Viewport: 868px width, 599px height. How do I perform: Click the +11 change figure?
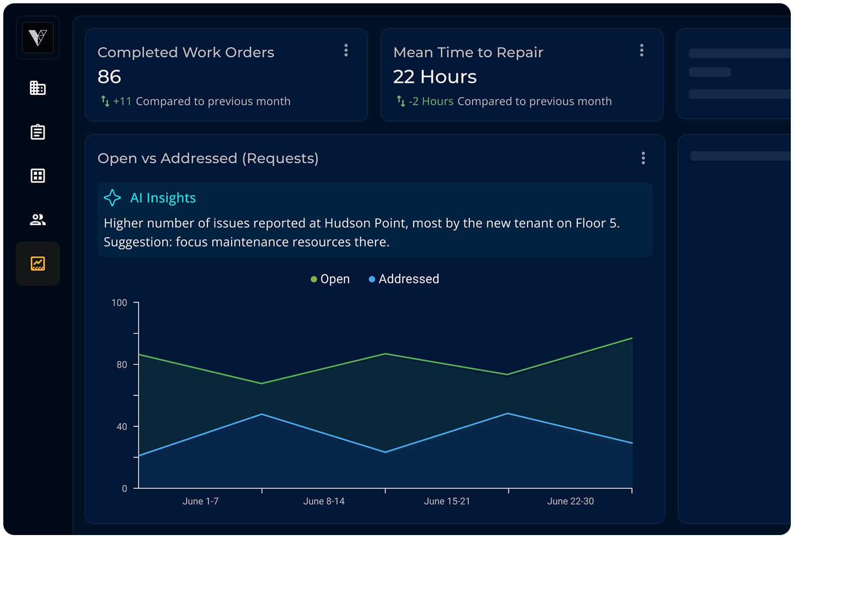[122, 101]
